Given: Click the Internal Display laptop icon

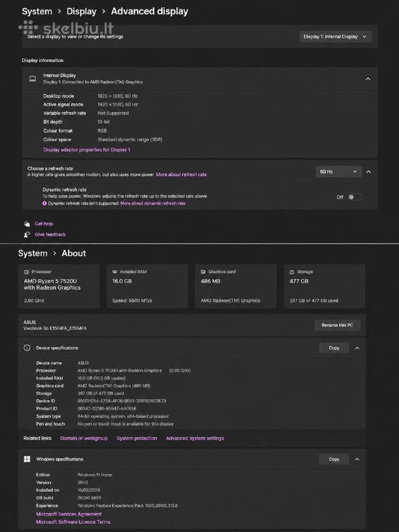Looking at the screenshot, I should [33, 79].
